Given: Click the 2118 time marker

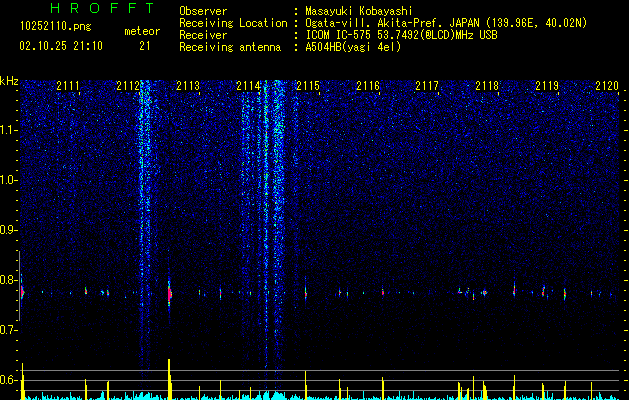Looking at the screenshot, I should [x=487, y=86].
